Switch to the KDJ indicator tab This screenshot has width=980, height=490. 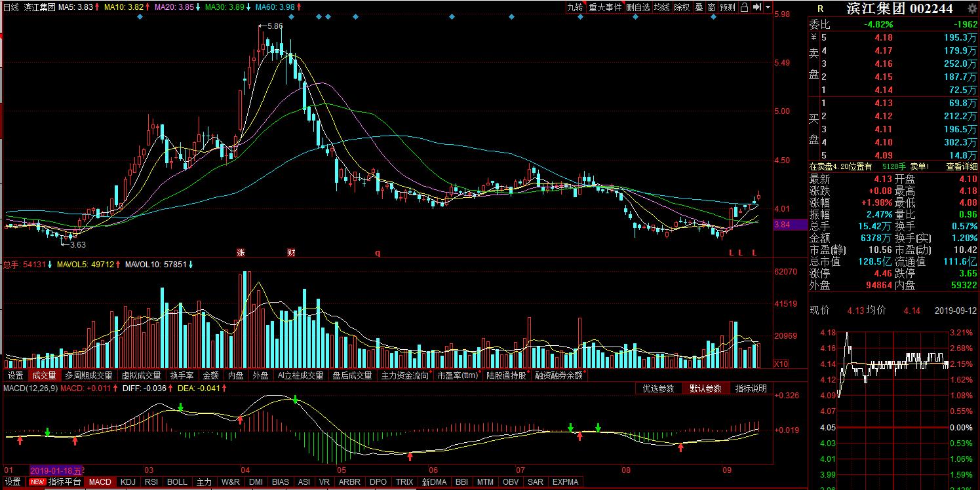tap(127, 482)
